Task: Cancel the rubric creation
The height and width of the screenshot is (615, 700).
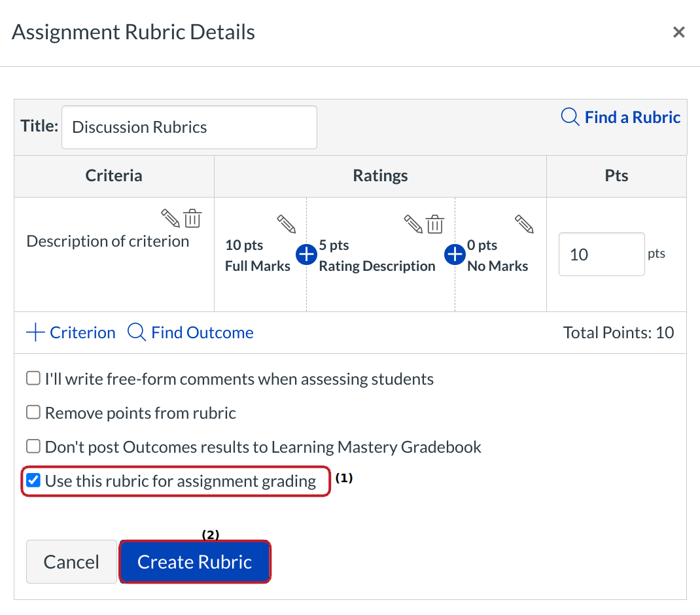Action: point(71,562)
